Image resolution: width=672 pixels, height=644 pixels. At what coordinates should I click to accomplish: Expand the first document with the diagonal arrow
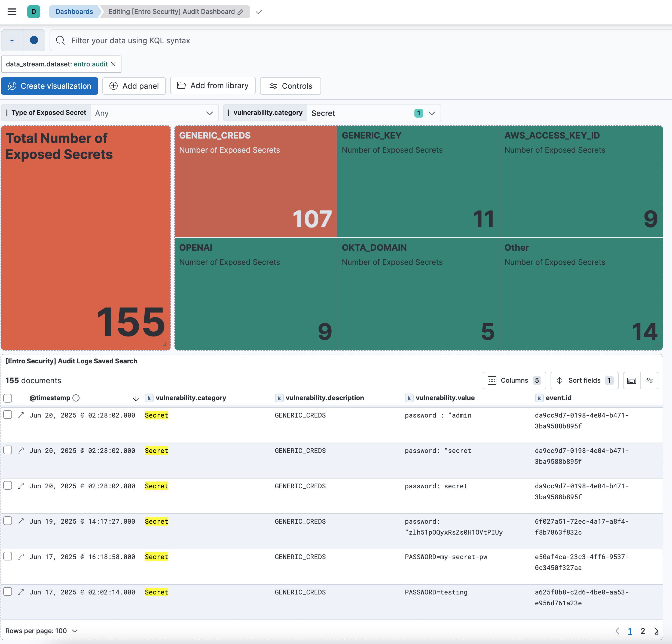[x=21, y=415]
